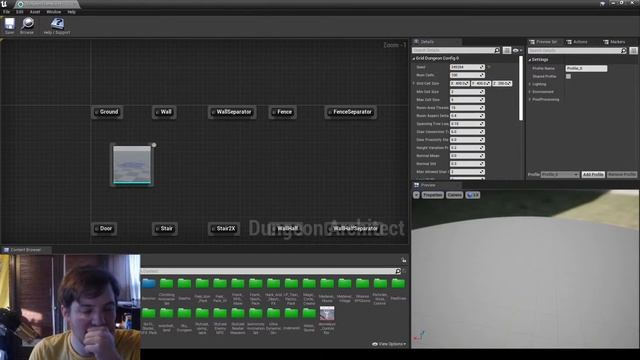Open the Edit menu

(x=20, y=12)
